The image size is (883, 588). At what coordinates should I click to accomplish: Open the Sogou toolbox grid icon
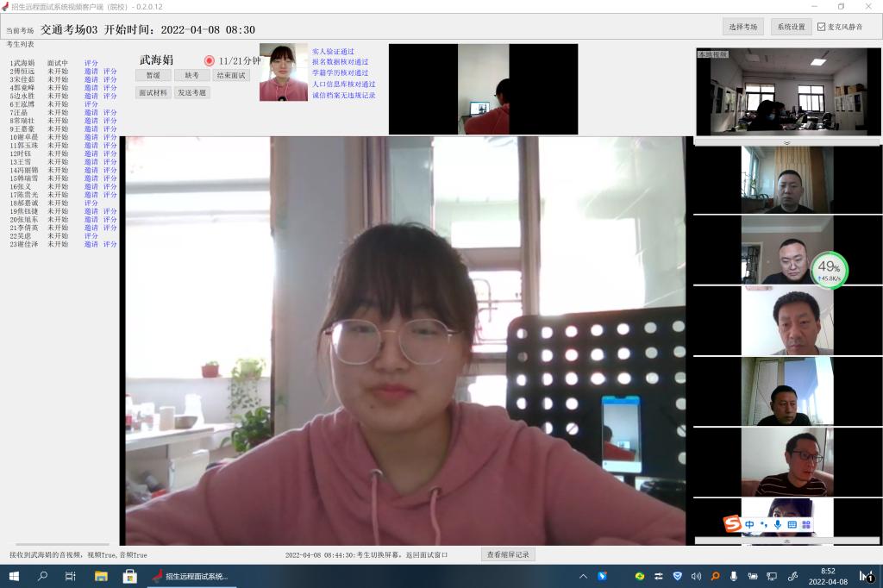[x=806, y=524]
